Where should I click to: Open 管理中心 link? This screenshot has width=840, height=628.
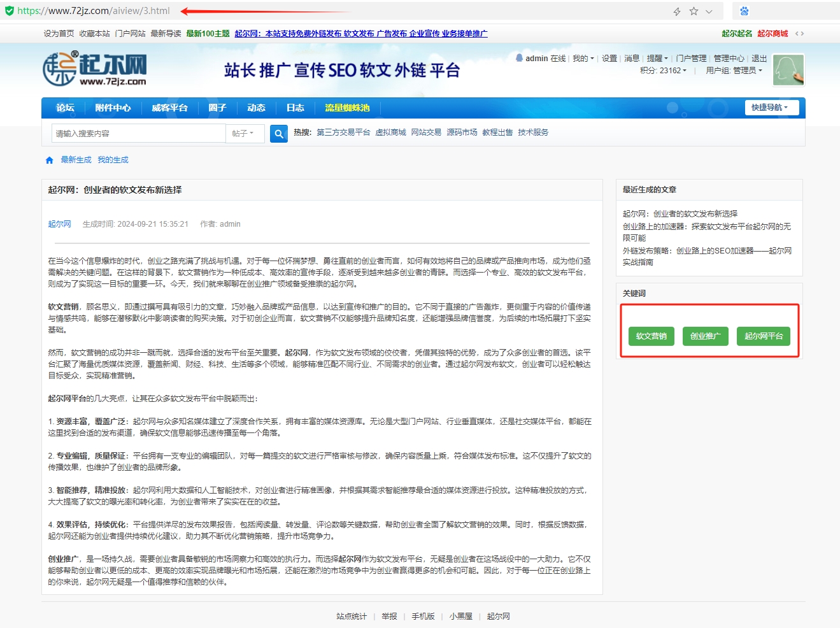pos(729,59)
